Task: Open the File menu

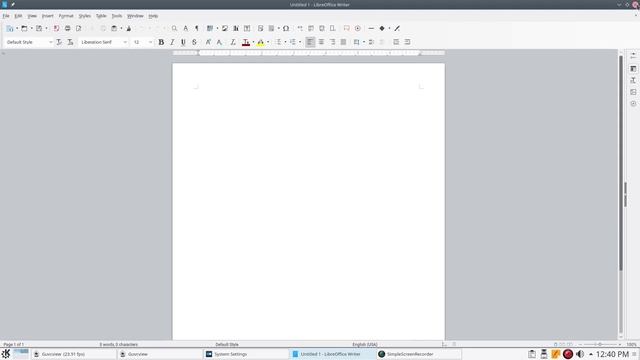Action: point(6,16)
